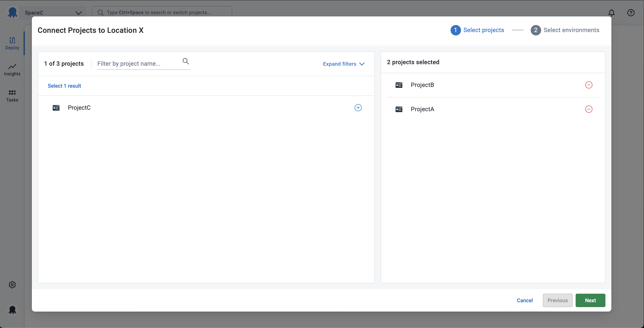Open the notifications bell

[x=611, y=13]
